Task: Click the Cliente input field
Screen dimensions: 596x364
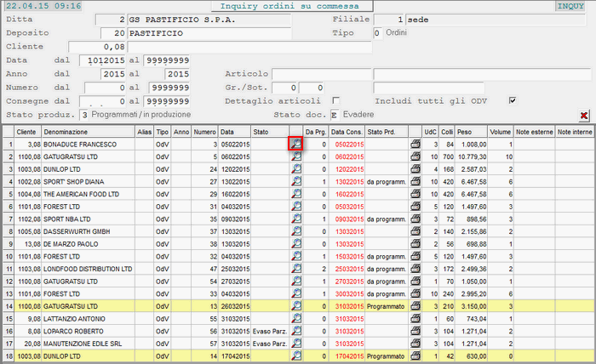Action: 97,47
